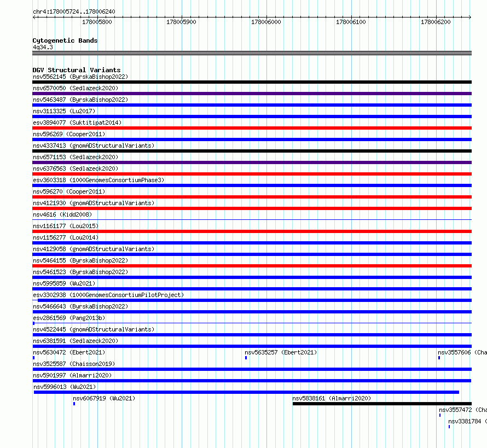Click nsv1156277 (Lou2014) label
Screen dimensions: 487x448
click(66, 237)
